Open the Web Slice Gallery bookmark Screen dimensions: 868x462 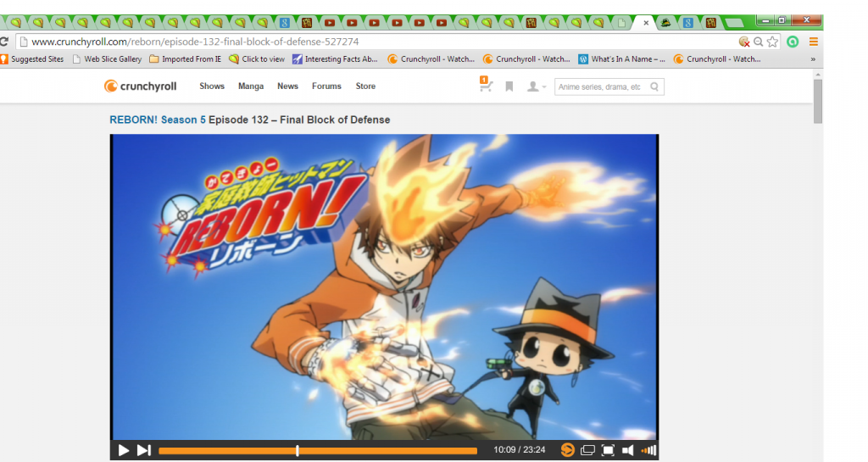pyautogui.click(x=107, y=59)
